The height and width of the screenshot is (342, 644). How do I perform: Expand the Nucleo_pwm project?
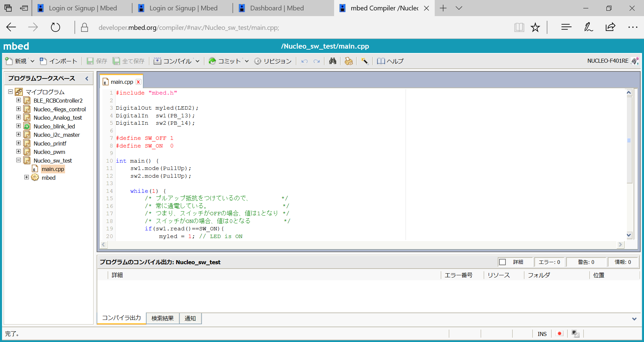[18, 151]
